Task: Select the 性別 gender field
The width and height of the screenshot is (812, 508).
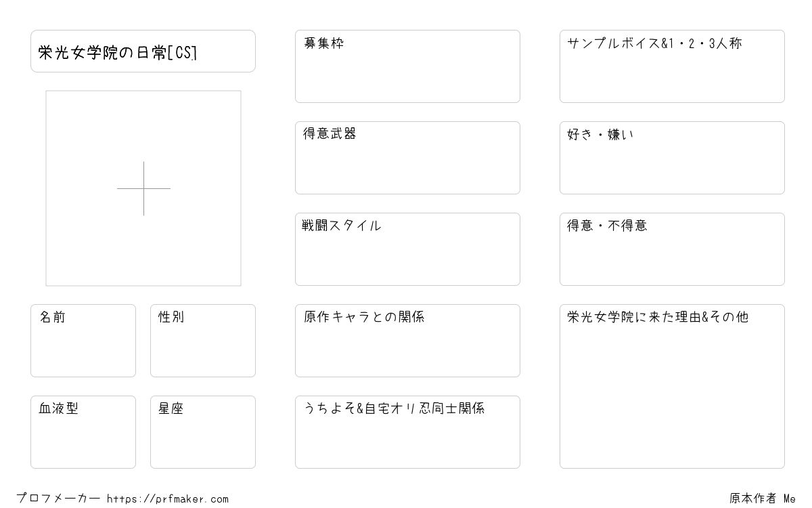Action: click(203, 341)
